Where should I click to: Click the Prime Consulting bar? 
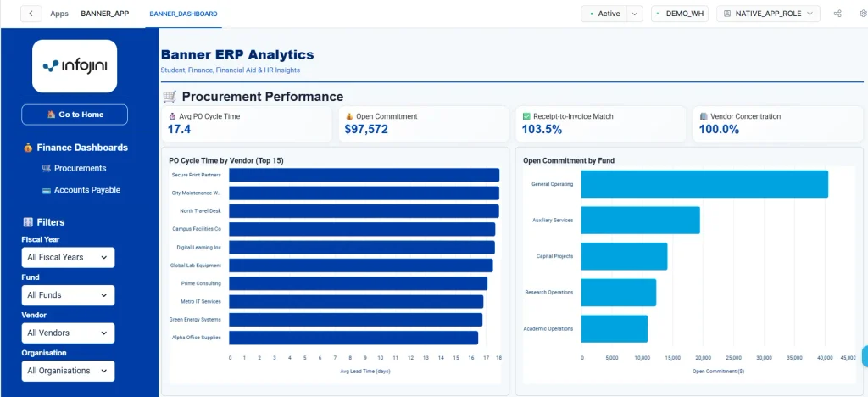(x=359, y=283)
